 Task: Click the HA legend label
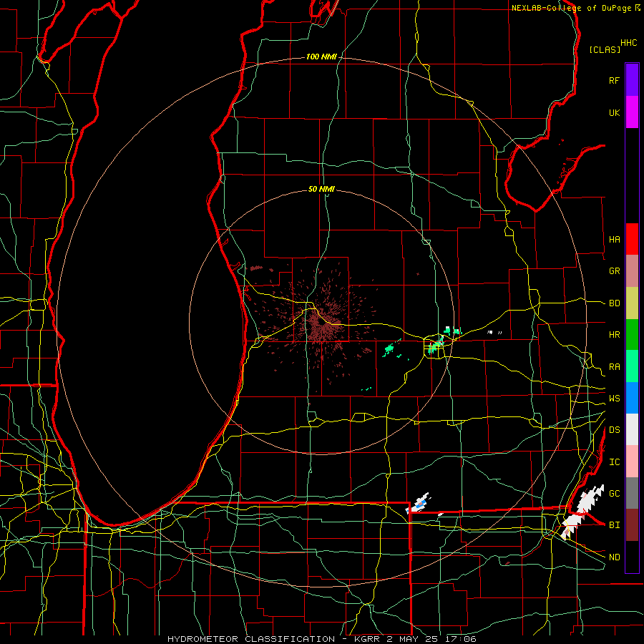[x=614, y=240]
